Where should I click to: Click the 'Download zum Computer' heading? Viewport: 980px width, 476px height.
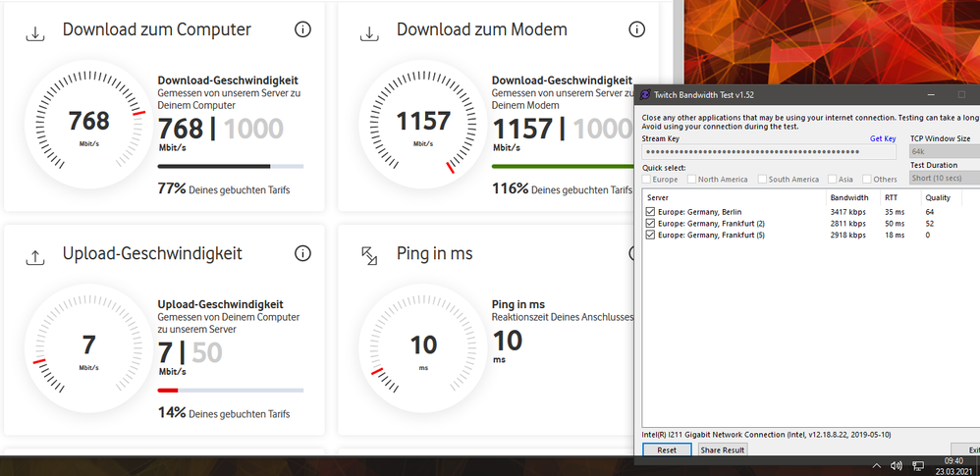157,29
